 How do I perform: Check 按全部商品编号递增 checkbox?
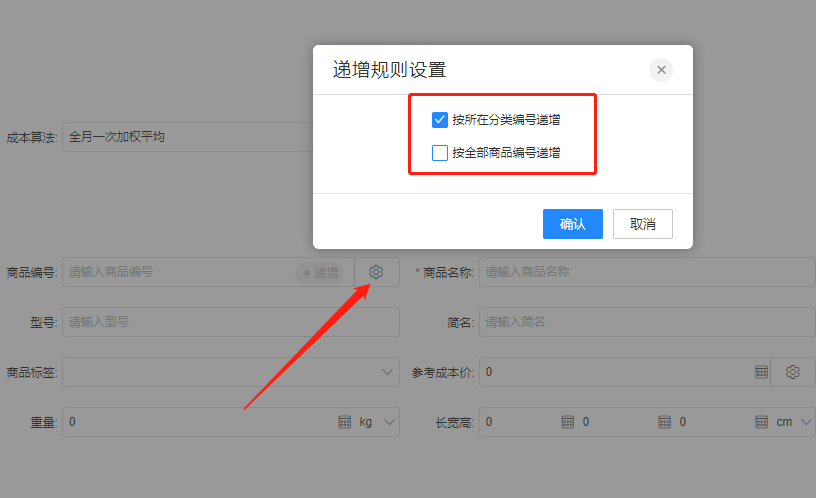click(x=440, y=152)
